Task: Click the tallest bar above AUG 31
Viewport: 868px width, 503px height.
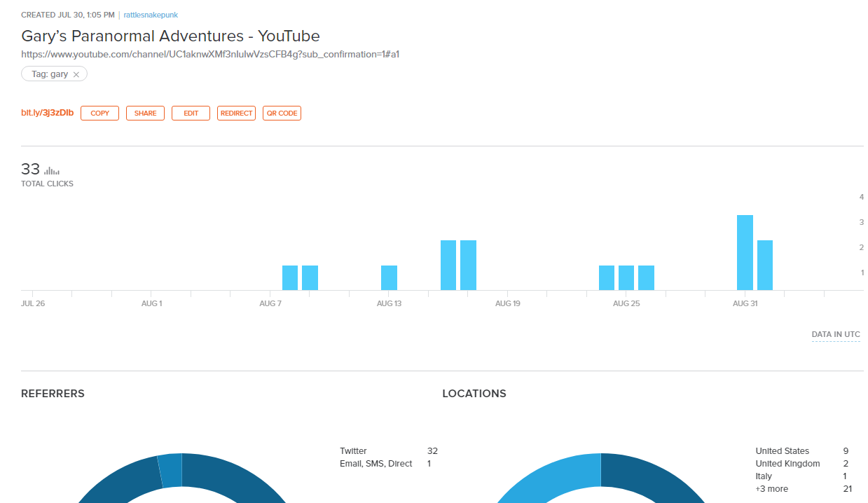Action: tap(745, 252)
